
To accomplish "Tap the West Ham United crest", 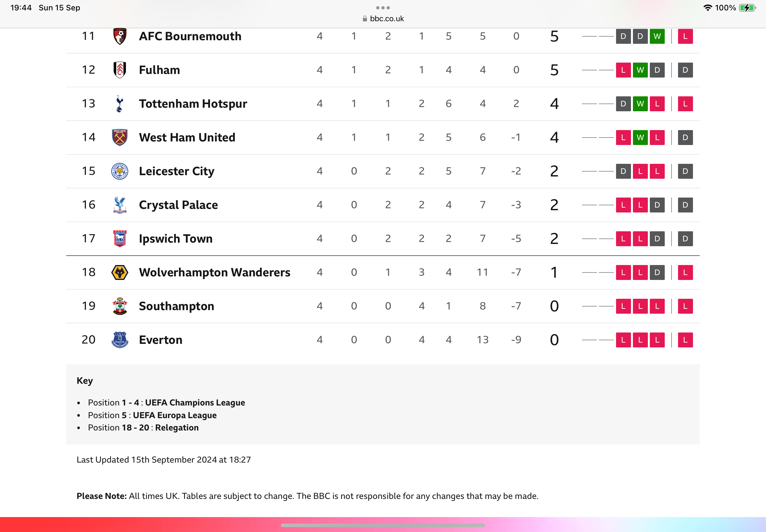I will 120,137.
